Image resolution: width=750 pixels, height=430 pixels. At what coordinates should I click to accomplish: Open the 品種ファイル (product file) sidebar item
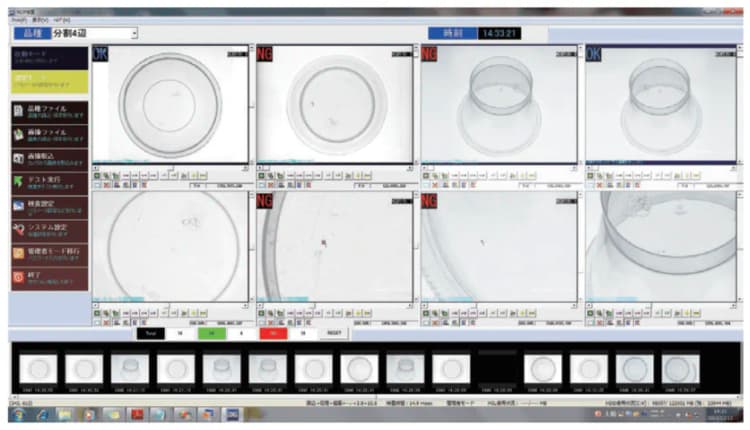(50, 110)
